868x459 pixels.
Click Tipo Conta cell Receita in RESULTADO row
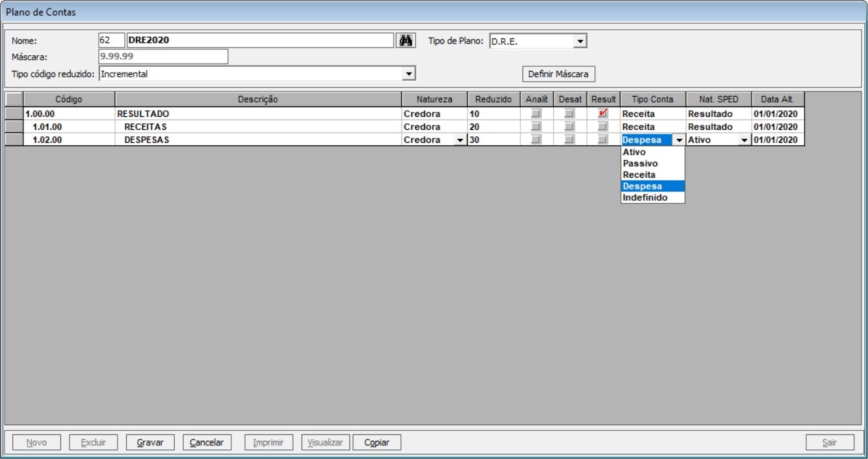[653, 114]
